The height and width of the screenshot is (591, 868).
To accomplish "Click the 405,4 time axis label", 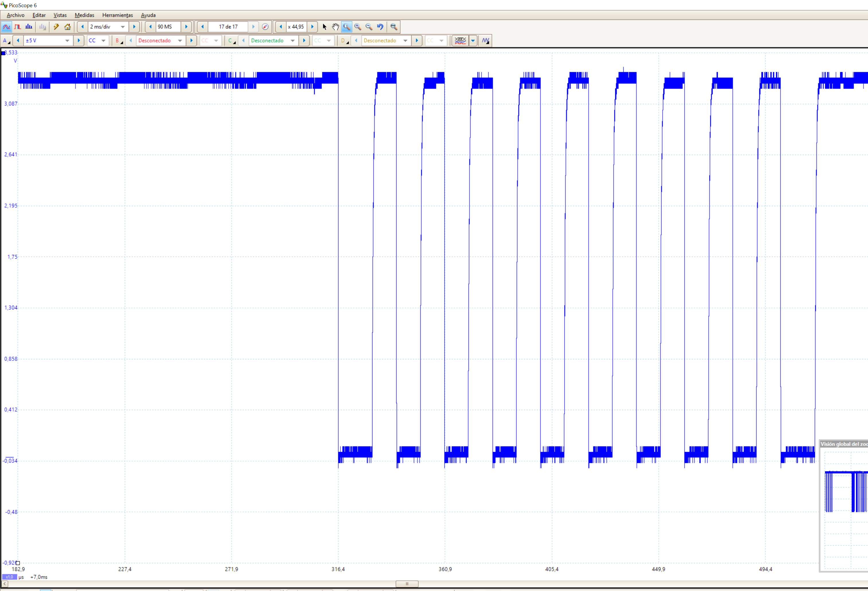I will click(x=552, y=569).
